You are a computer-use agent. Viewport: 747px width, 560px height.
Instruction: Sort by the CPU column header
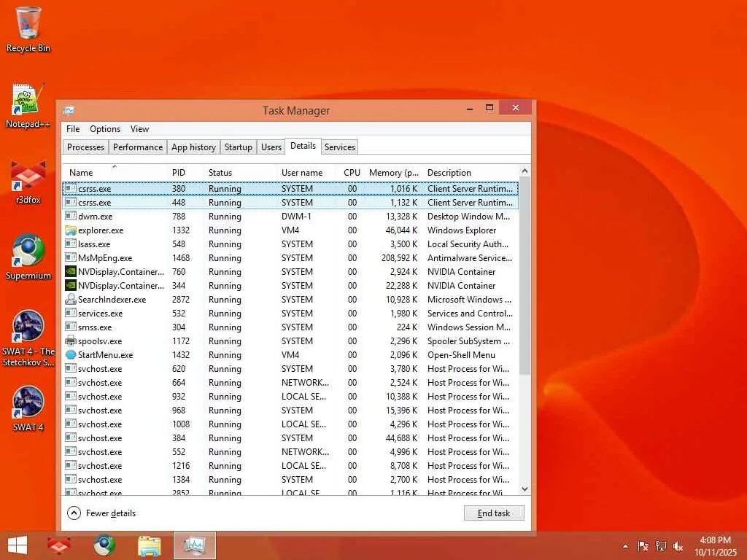point(349,172)
